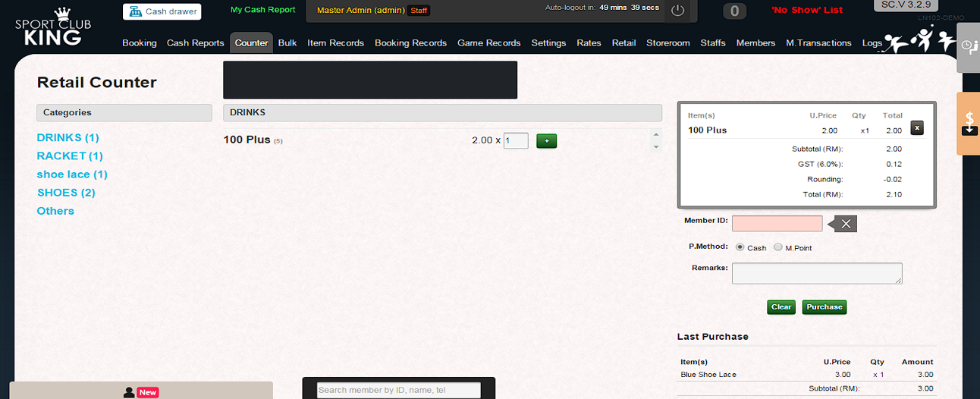
Task: Open the Cash drawer
Action: coord(162,11)
